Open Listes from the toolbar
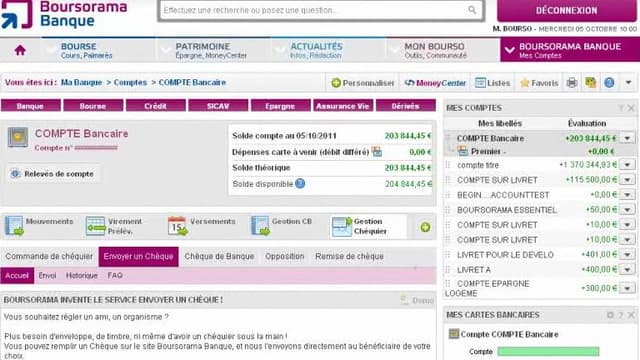Screen dimensions: 640x360 [x=493, y=83]
